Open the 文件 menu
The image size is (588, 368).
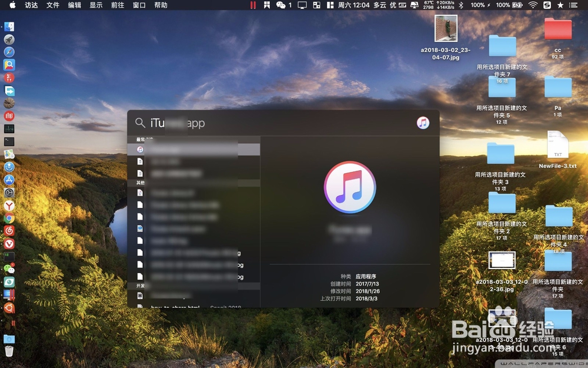(53, 5)
